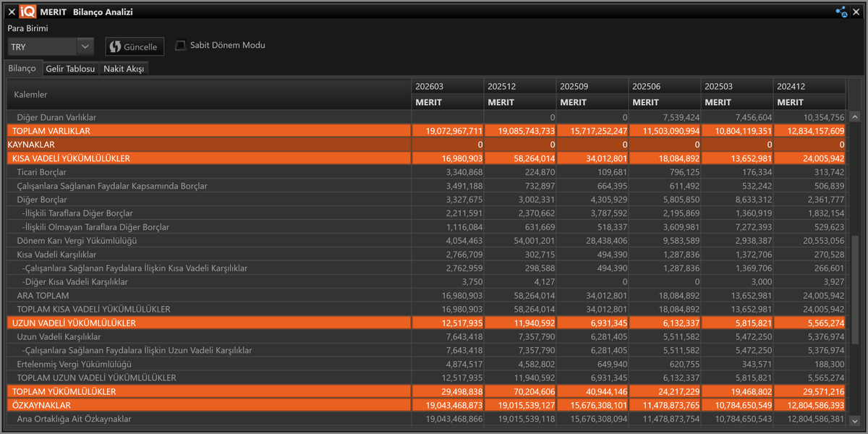Switch to the Gelir Tablosu tab
This screenshot has width=868, height=434.
click(x=70, y=69)
